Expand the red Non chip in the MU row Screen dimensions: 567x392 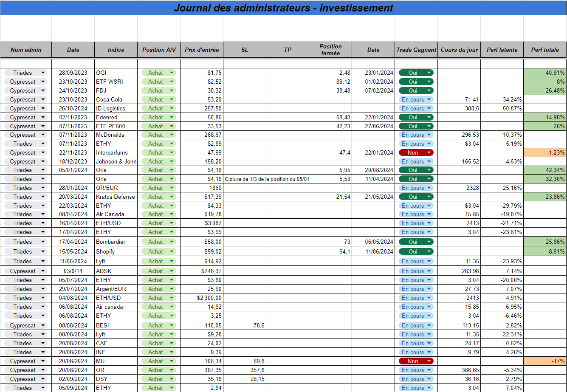pos(416,361)
